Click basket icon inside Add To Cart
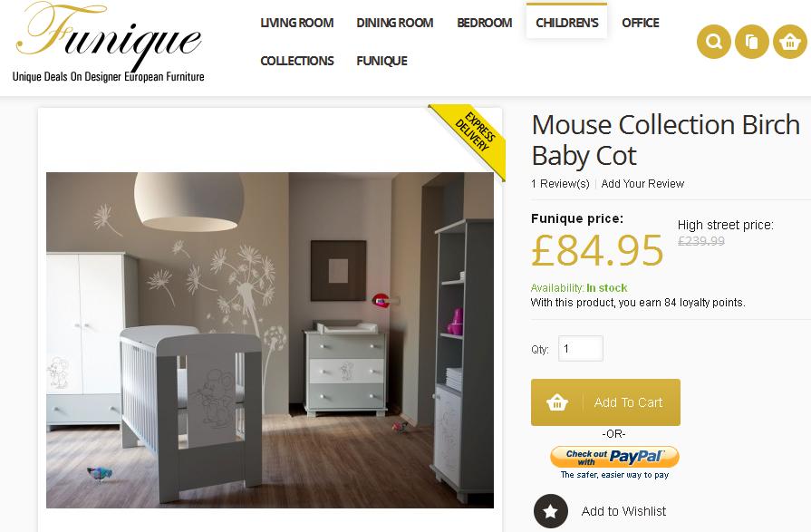The height and width of the screenshot is (532, 811). (x=557, y=402)
